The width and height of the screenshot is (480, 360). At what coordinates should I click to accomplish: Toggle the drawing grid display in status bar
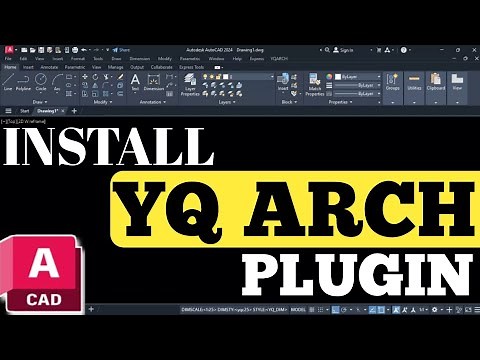click(x=312, y=310)
